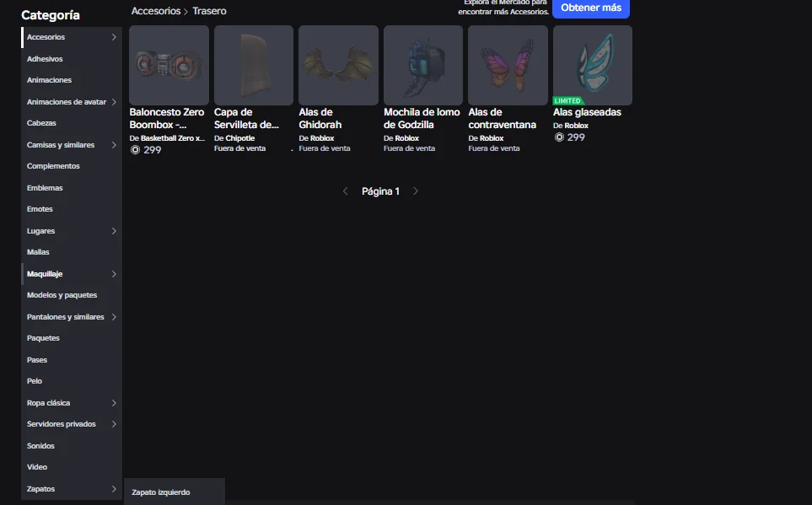
Task: Open the Chipotle creator link
Action: 240,138
